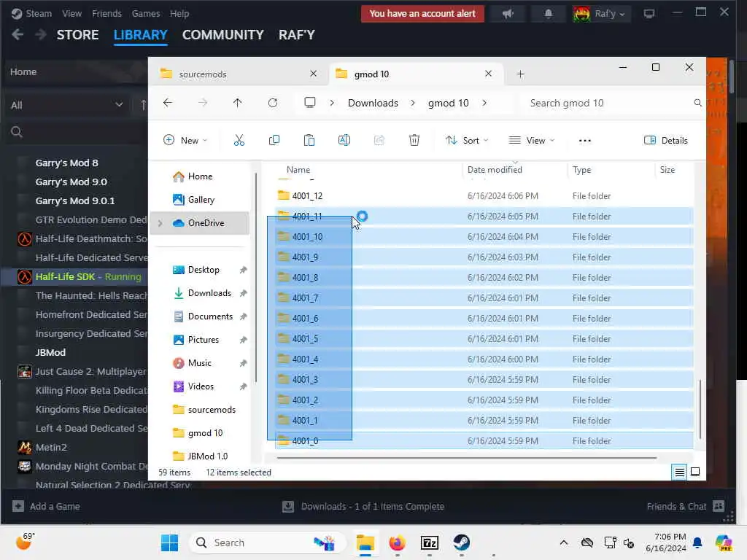Open the View dropdown

tap(532, 141)
